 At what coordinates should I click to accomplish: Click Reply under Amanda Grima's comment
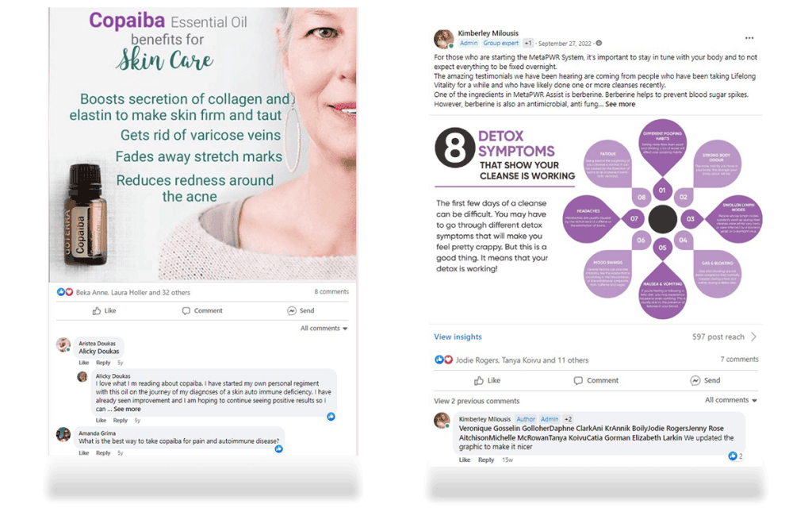click(x=103, y=453)
